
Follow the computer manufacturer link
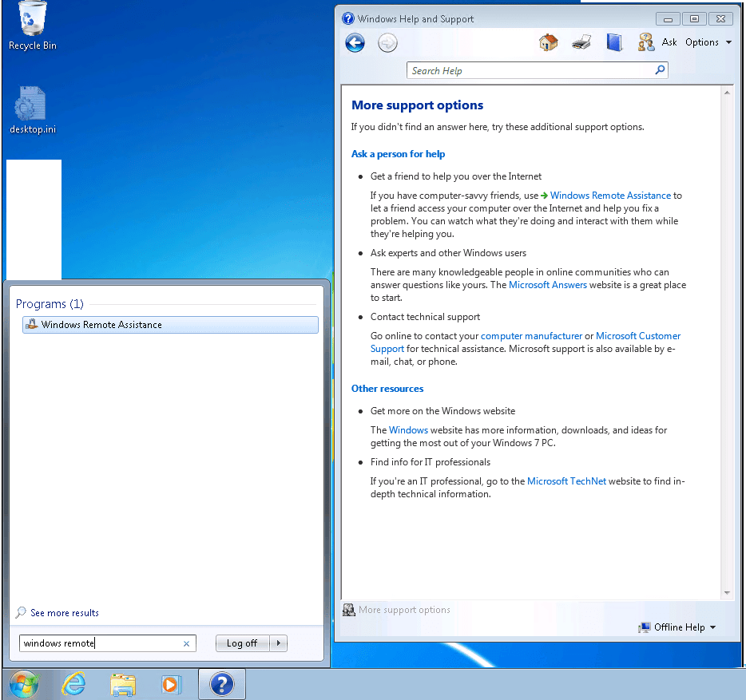(x=531, y=336)
